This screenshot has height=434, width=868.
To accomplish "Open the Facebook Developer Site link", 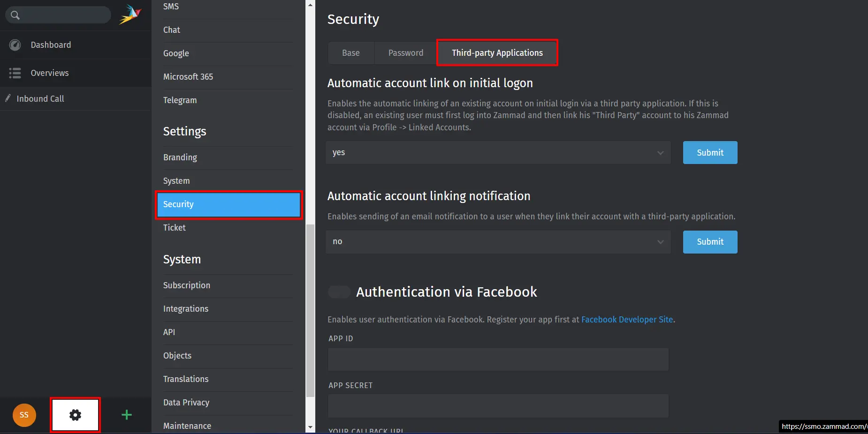I will (627, 319).
